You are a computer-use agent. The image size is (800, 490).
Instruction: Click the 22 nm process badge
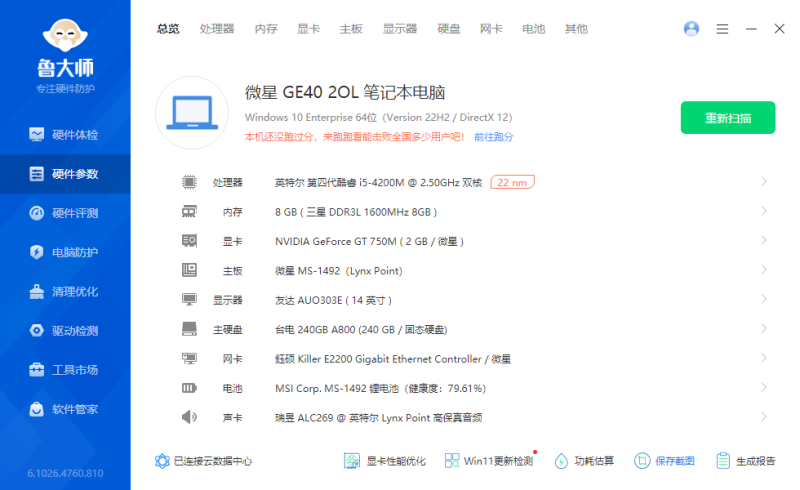(512, 182)
